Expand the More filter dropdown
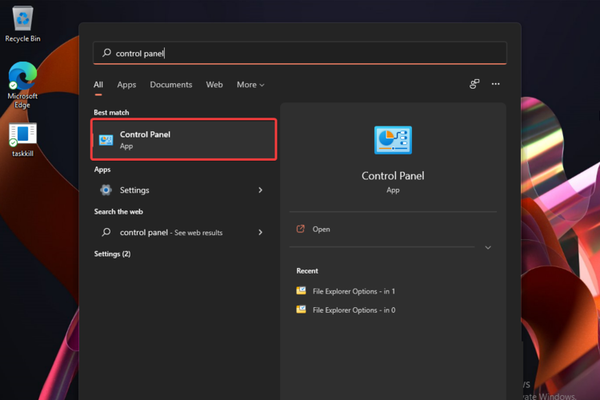 click(x=250, y=85)
